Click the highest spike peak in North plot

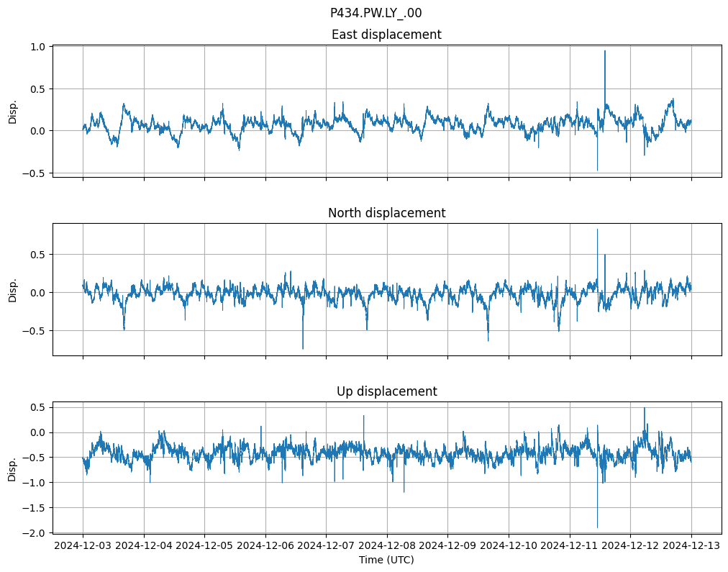click(x=597, y=230)
